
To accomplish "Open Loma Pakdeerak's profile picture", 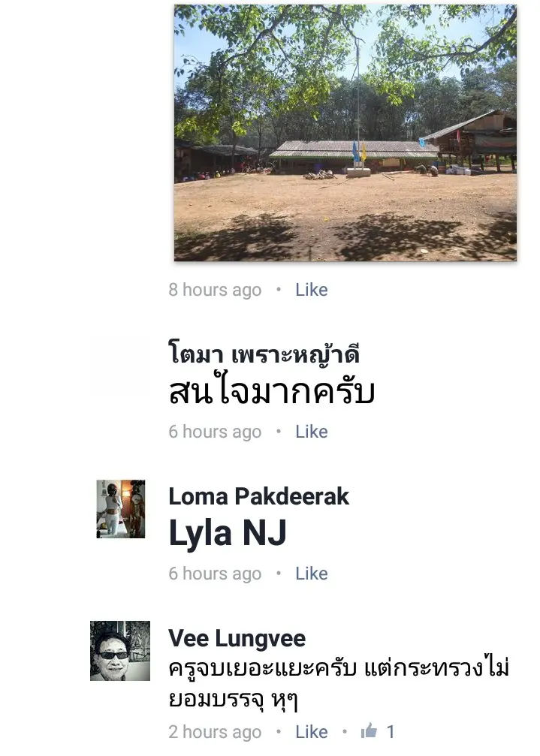I will coord(120,509).
